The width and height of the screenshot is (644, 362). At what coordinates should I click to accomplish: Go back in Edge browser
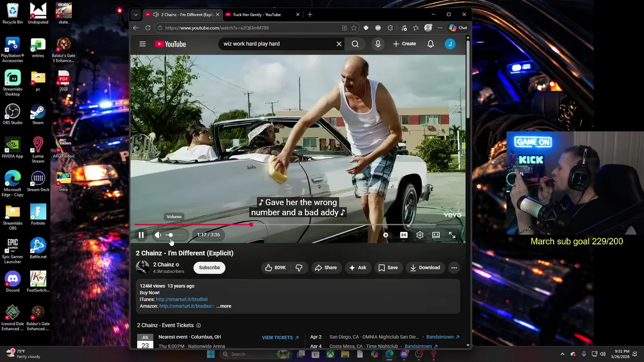[136, 28]
